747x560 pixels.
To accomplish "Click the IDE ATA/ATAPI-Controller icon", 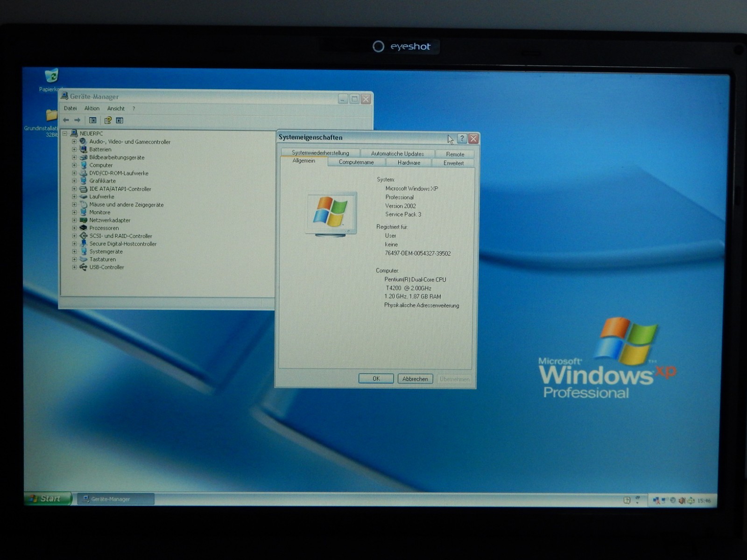I will [84, 189].
